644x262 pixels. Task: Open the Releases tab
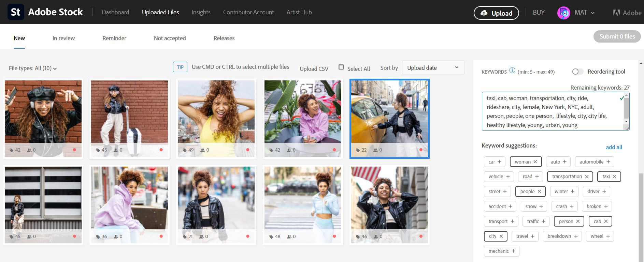[224, 38]
